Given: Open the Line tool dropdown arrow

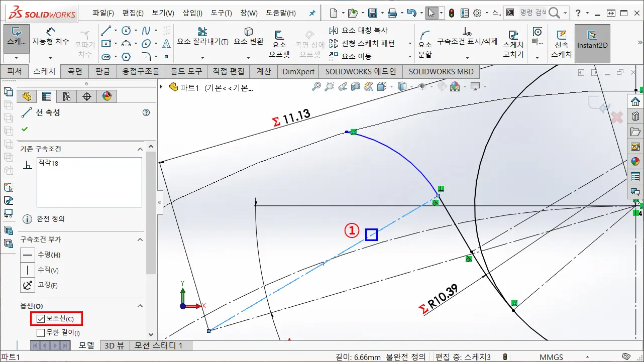Looking at the screenshot, I should (x=116, y=31).
